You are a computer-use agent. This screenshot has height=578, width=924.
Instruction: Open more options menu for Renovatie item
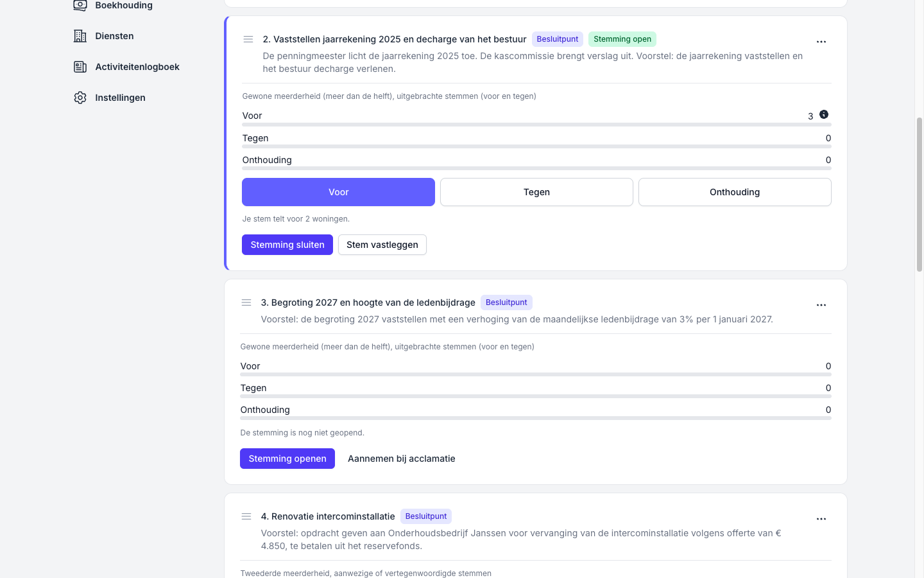(821, 519)
